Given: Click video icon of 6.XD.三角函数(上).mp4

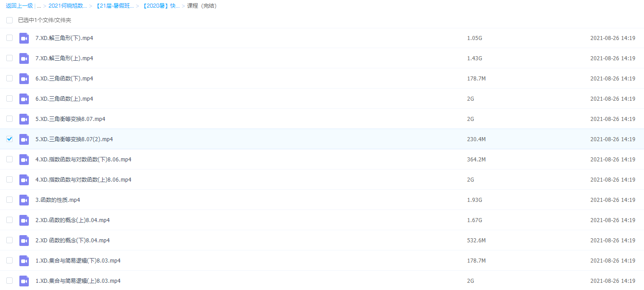Looking at the screenshot, I should [24, 99].
